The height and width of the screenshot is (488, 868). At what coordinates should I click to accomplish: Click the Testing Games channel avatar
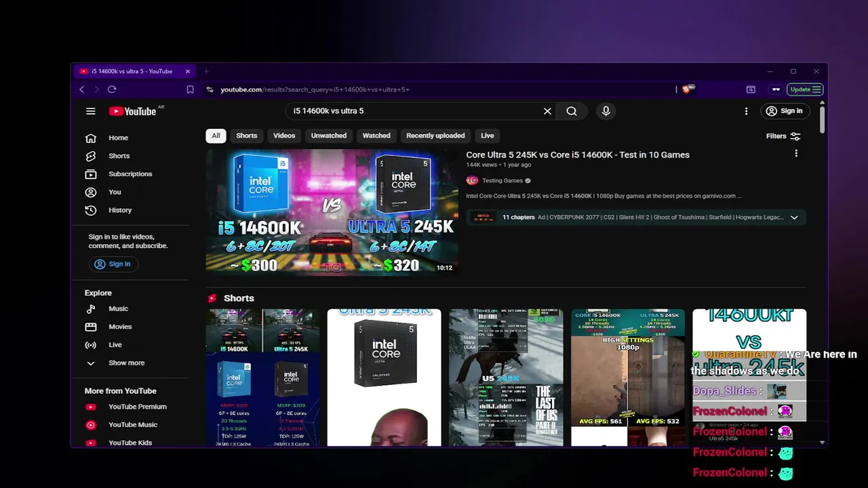click(472, 180)
